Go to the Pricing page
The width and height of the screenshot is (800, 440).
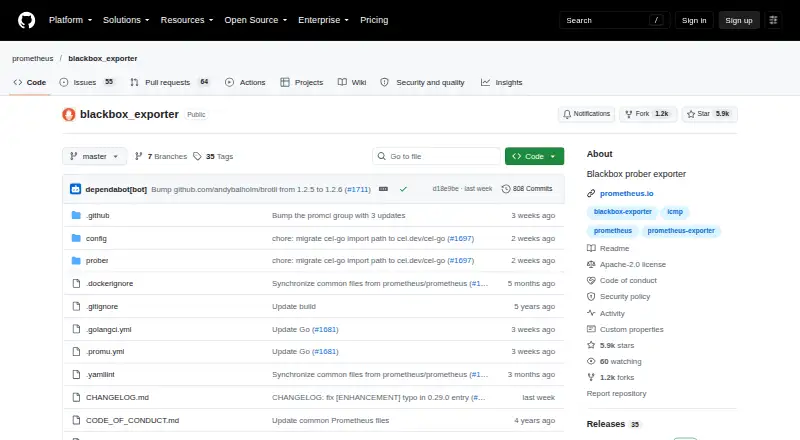point(374,20)
